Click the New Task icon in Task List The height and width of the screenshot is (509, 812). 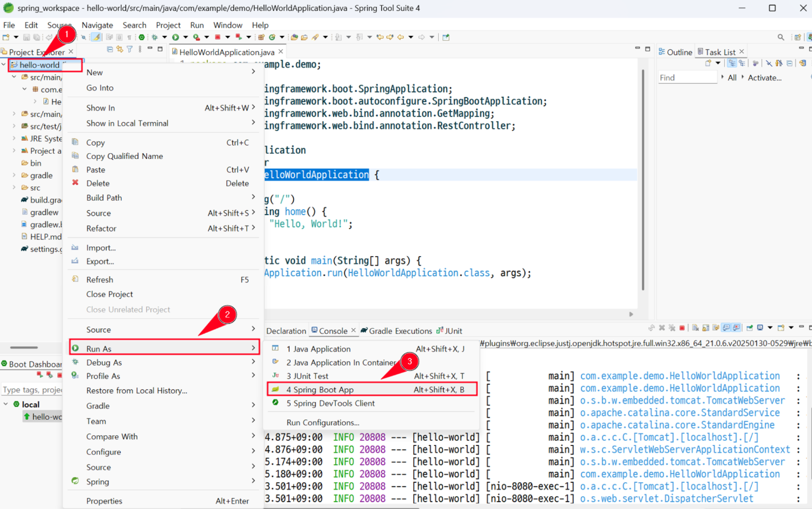[x=708, y=63]
